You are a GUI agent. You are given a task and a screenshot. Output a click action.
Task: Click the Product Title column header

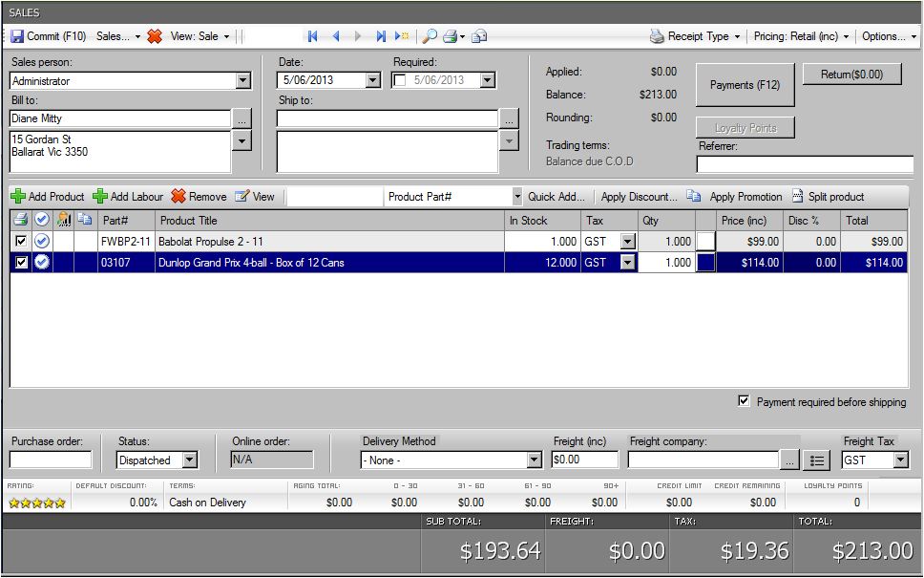[x=330, y=221]
